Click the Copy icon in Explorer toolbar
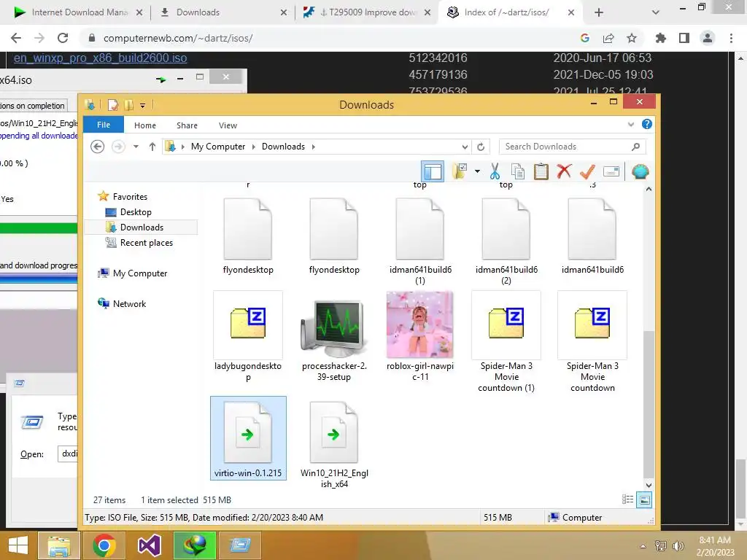 [x=518, y=171]
